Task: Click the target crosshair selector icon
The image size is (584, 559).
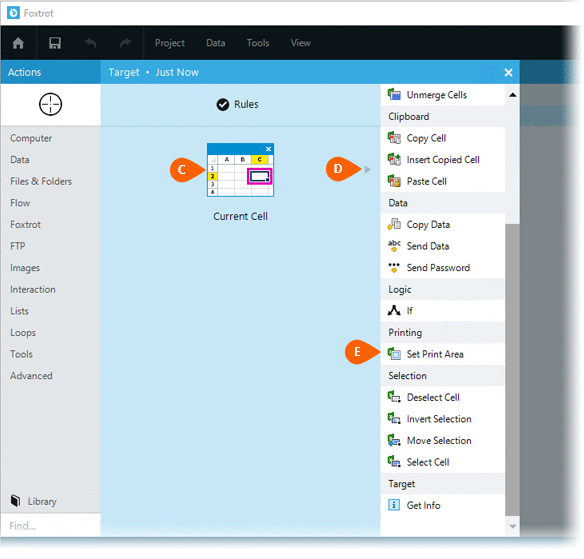Action: coord(50,104)
